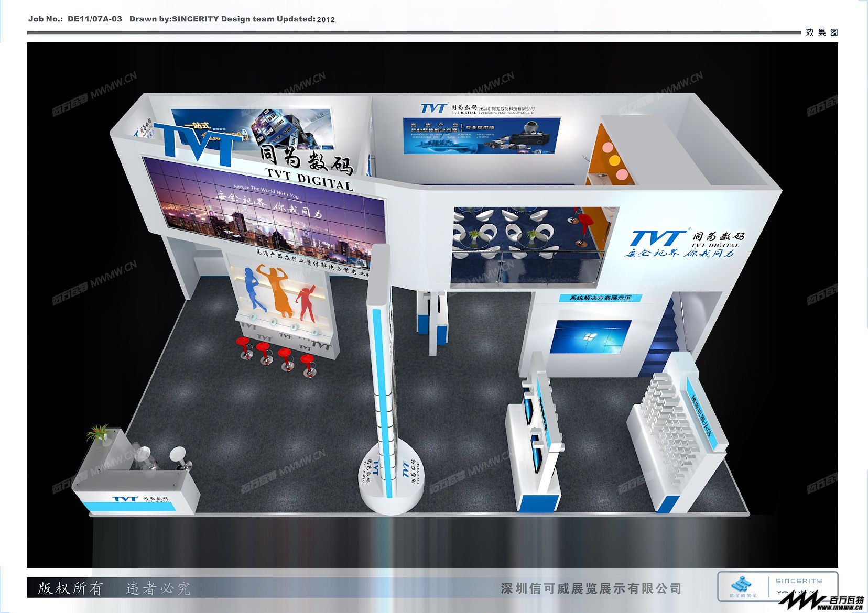
Task: Click 安全视界 你我同为 slogan on right wall
Action: click(x=679, y=253)
